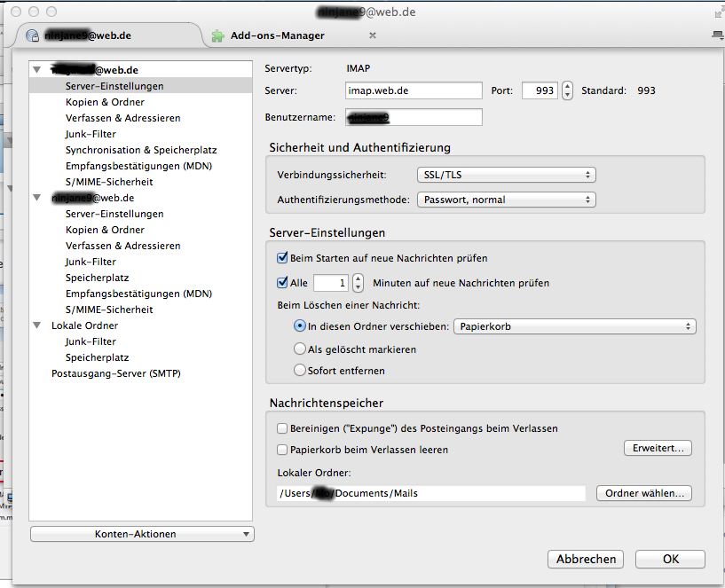Enable 'Papierkorb beim Verlassen leeren' checkbox
725x588 pixels.
pyautogui.click(x=283, y=450)
